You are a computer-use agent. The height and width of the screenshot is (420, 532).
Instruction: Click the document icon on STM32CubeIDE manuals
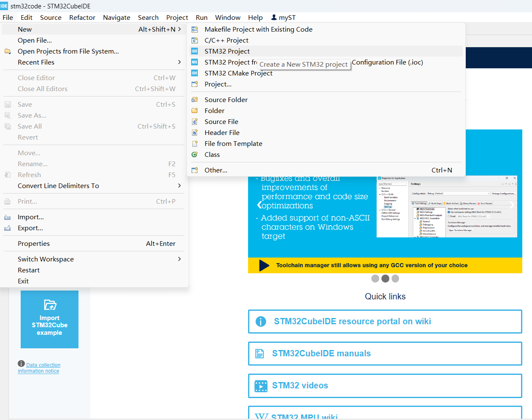tap(260, 354)
